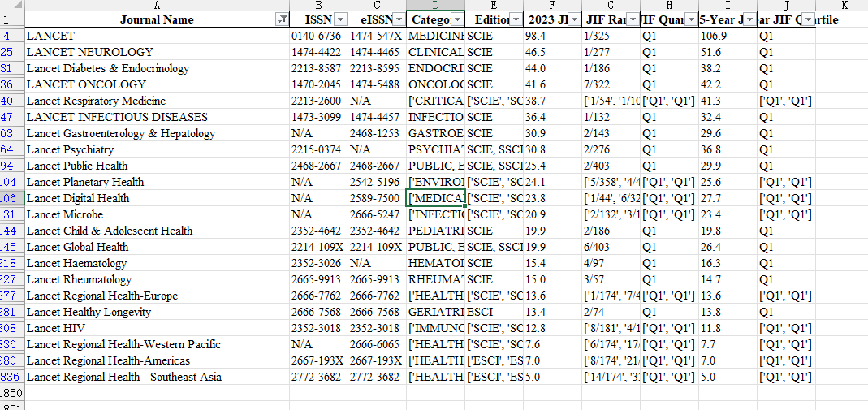Click Lancet Regional Health-Europe cell
This screenshot has height=410, width=868.
[x=158, y=296]
